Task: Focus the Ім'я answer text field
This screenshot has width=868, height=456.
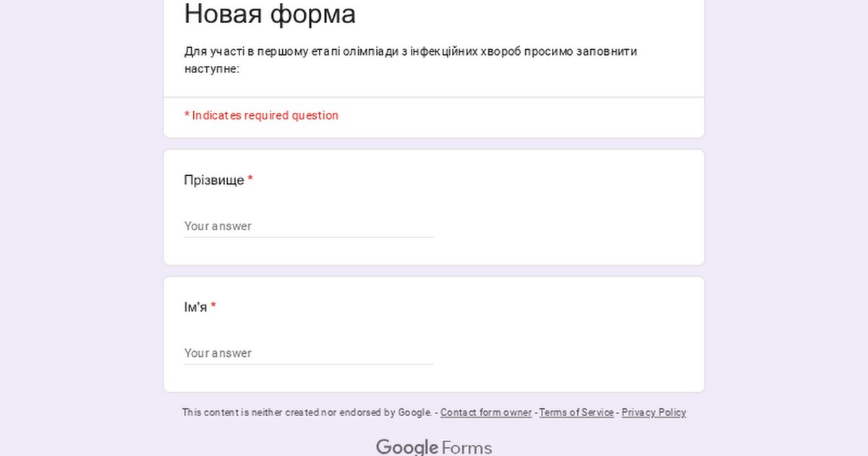Action: click(x=308, y=353)
